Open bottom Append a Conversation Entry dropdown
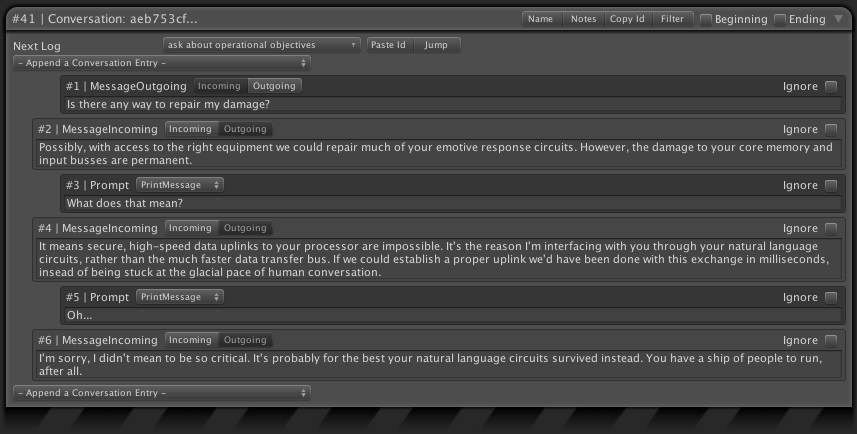 tap(163, 393)
